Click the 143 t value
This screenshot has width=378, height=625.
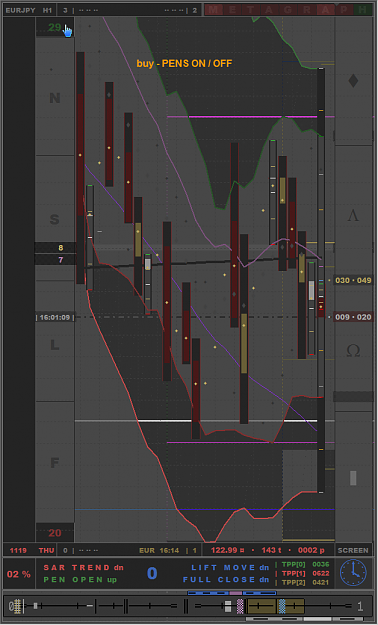coord(271,550)
